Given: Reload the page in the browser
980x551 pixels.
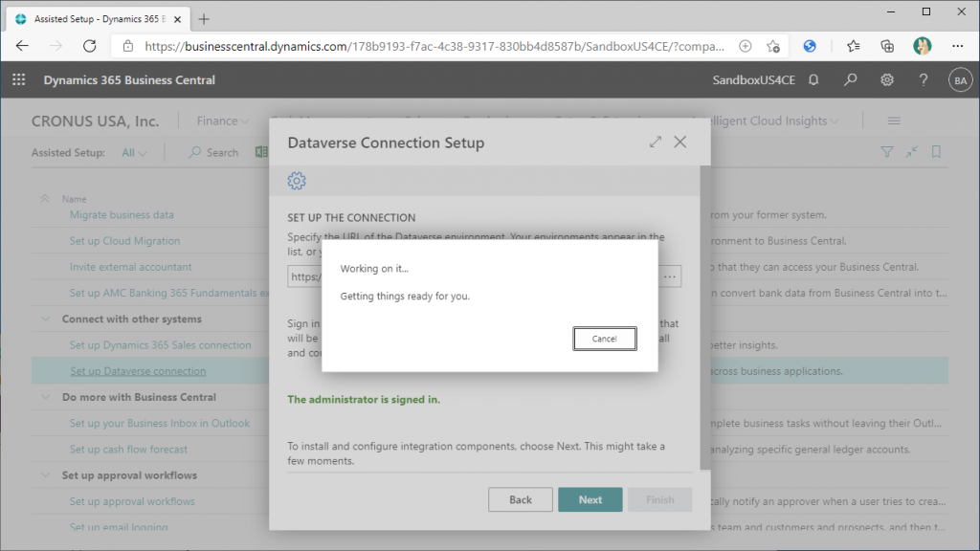Looking at the screenshot, I should point(90,46).
